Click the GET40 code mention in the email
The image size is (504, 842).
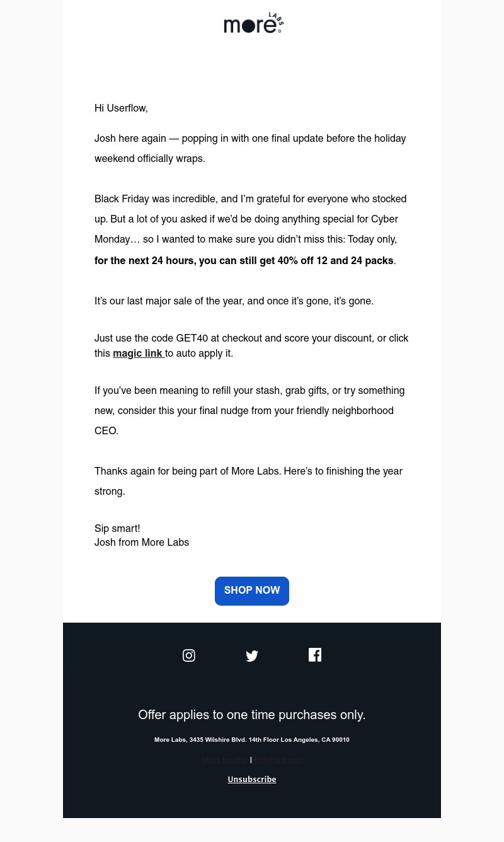point(192,338)
